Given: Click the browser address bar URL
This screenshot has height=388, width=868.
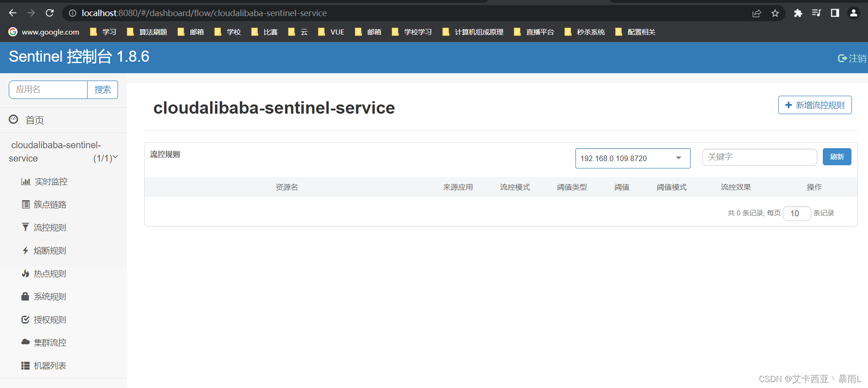Looking at the screenshot, I should 204,13.
